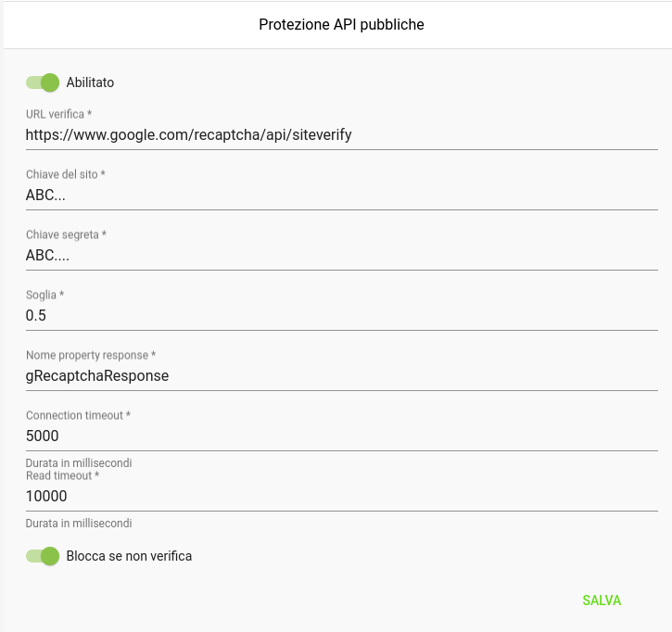Click the Blocca se non verifica label

129,556
